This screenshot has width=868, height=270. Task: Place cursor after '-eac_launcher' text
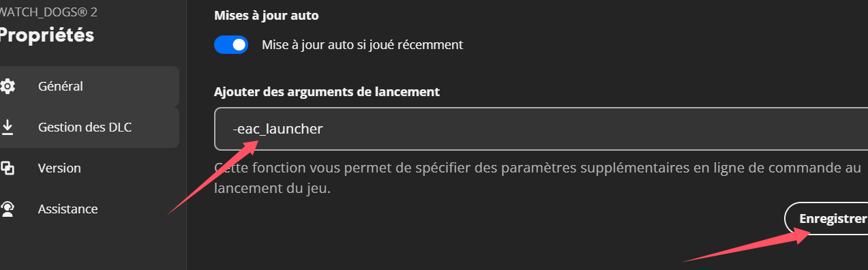point(325,128)
